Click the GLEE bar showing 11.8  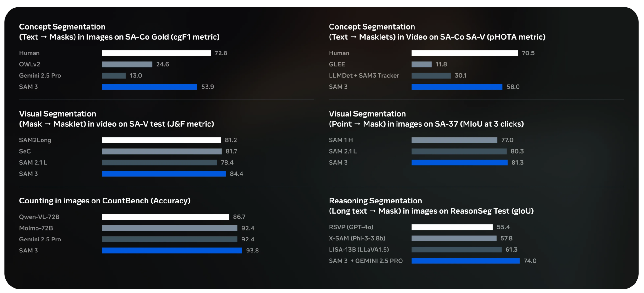(421, 64)
